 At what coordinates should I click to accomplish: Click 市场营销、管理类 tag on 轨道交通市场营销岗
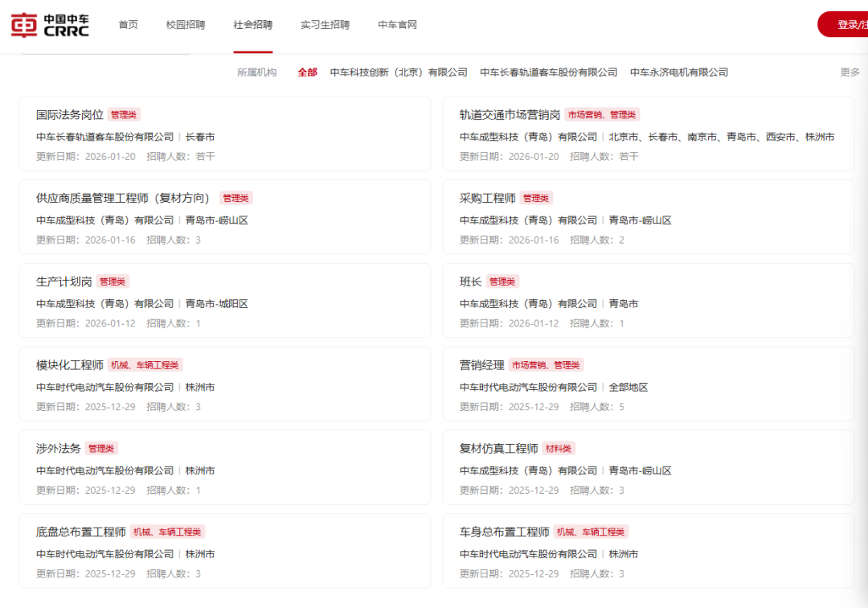(602, 115)
